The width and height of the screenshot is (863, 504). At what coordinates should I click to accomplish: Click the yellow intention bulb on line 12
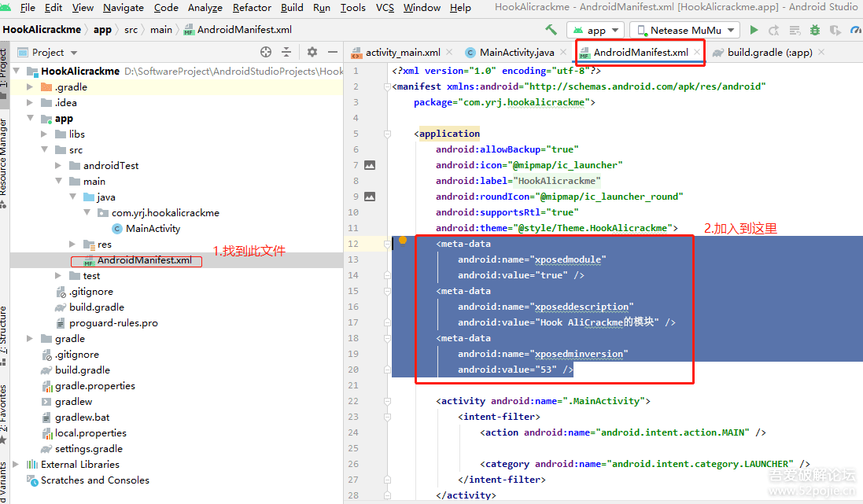click(403, 240)
